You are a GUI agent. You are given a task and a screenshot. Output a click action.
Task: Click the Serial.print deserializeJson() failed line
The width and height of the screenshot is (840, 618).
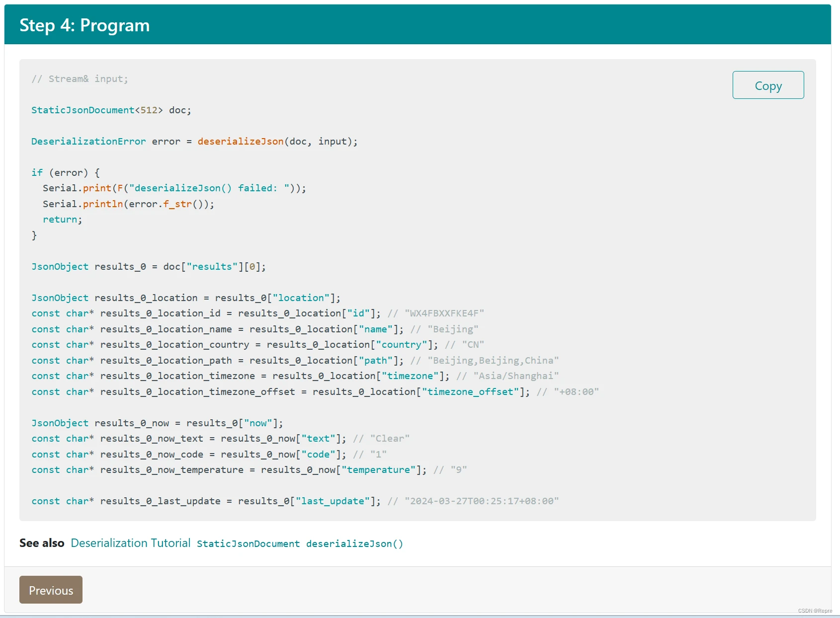[174, 188]
